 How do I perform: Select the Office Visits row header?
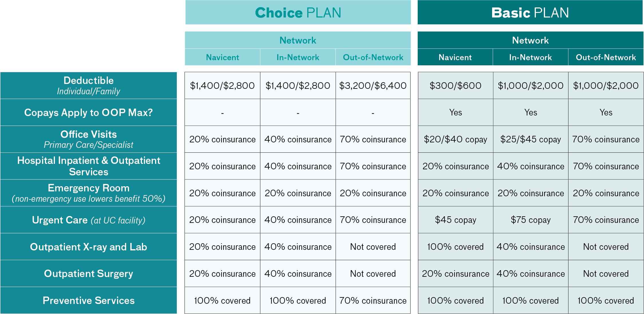tap(89, 139)
